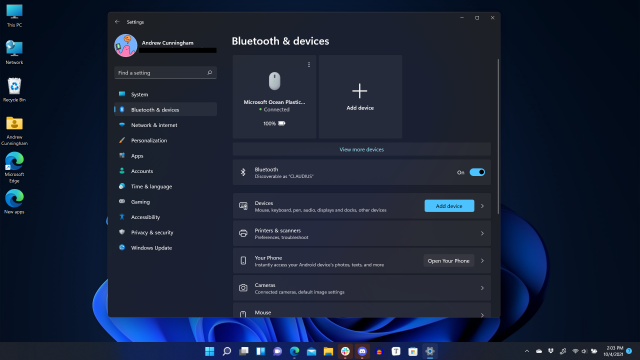Go to Windows Update
Viewport: 640px width, 360px height.
pyautogui.click(x=165, y=248)
